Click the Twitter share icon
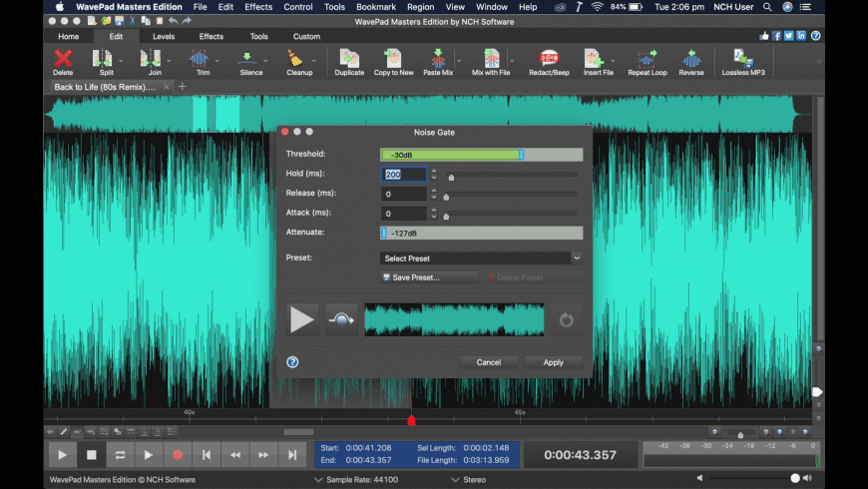 (x=789, y=36)
